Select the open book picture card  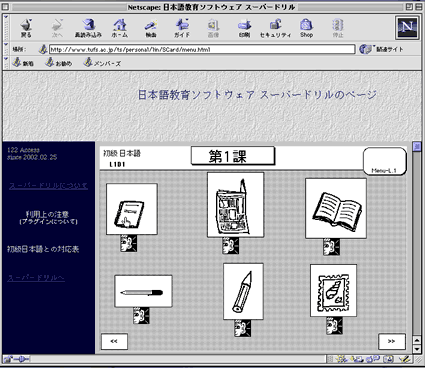pos(336,208)
